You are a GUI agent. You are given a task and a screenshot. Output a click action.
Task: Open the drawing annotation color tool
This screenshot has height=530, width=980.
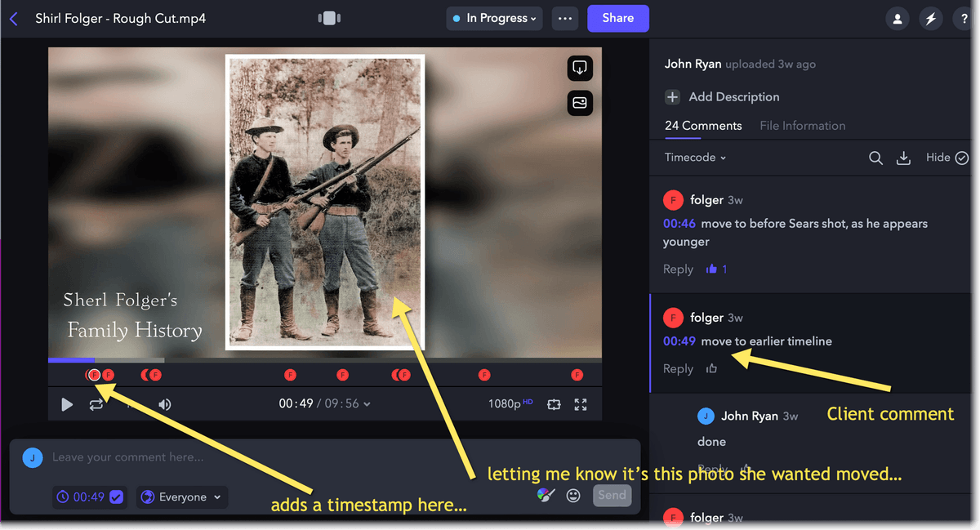pos(546,495)
